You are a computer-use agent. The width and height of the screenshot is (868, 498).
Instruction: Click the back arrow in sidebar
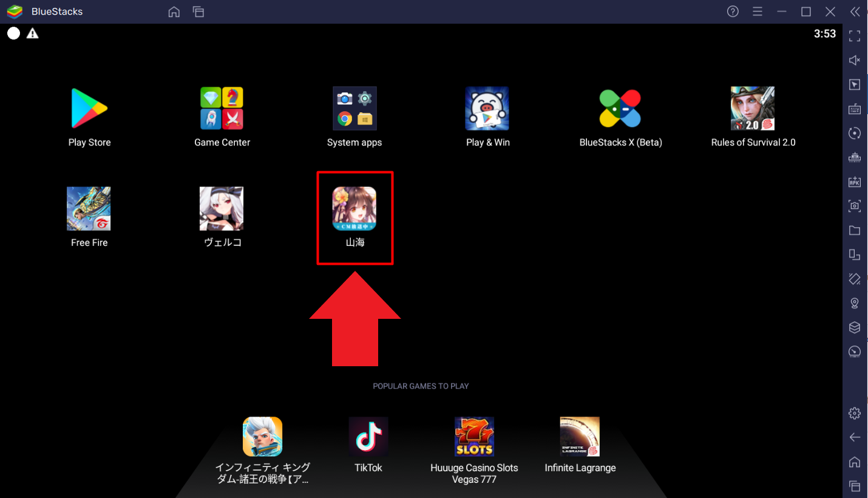(x=855, y=437)
